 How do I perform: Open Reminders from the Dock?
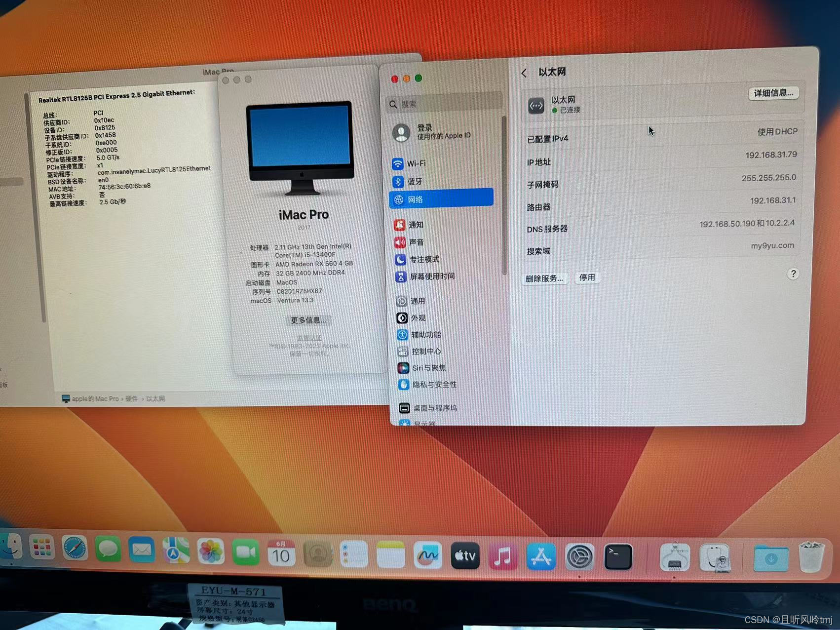pyautogui.click(x=354, y=554)
